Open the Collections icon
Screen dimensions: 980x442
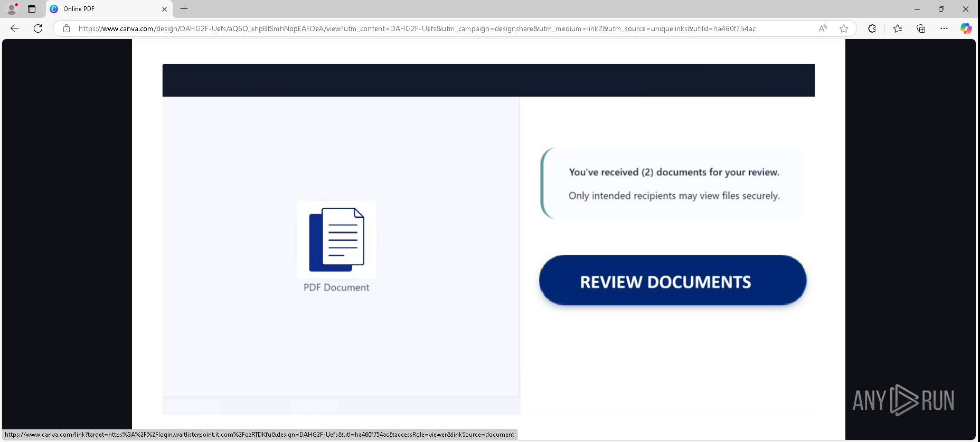click(x=921, y=28)
